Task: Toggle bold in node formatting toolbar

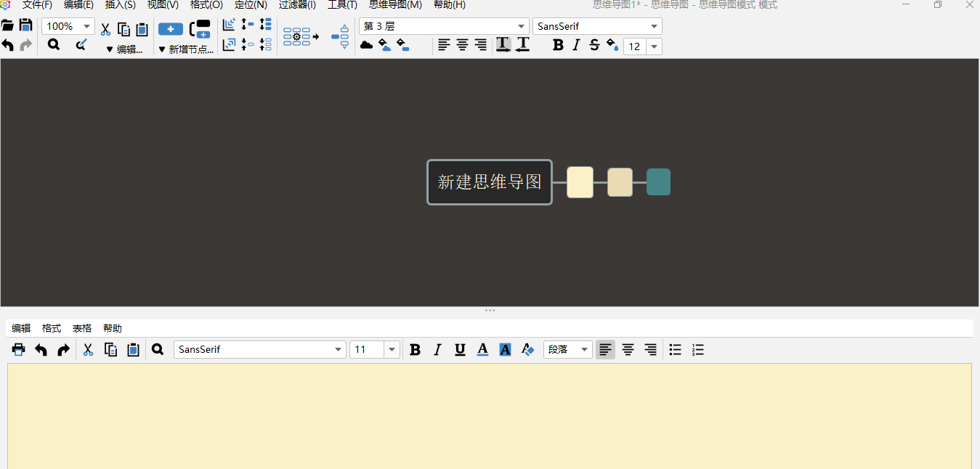Action: (x=558, y=46)
